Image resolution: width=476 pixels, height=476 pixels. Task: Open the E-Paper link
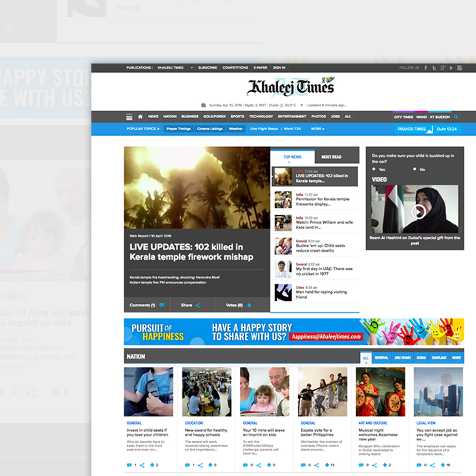(x=261, y=68)
